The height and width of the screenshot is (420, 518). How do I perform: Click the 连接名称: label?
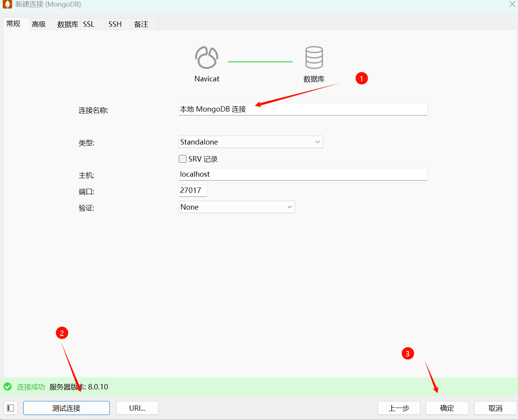coord(93,110)
